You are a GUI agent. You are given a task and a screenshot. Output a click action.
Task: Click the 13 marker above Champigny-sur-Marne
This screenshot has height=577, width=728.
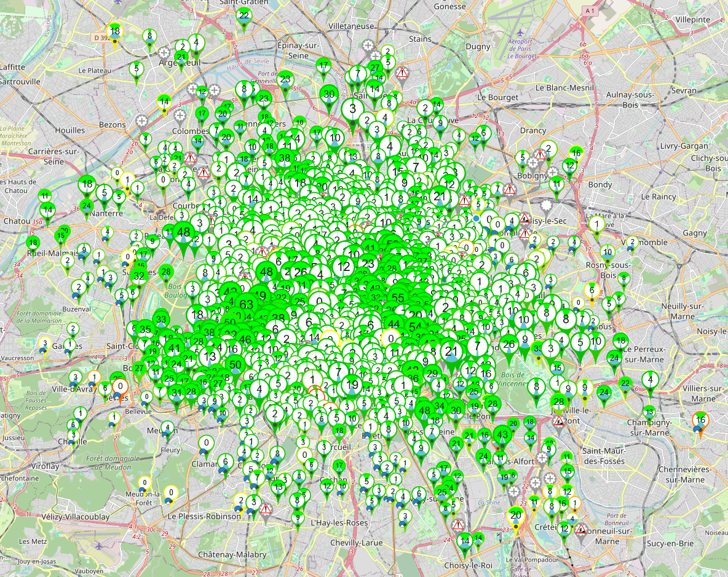click(x=649, y=412)
